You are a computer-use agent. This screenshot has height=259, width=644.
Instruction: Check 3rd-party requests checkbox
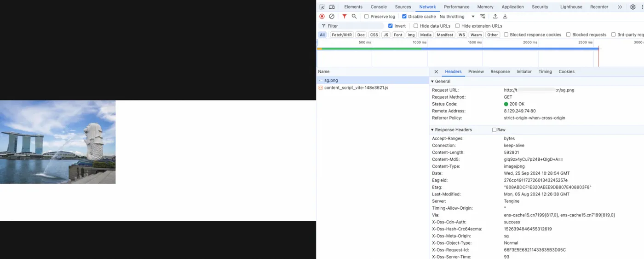614,35
